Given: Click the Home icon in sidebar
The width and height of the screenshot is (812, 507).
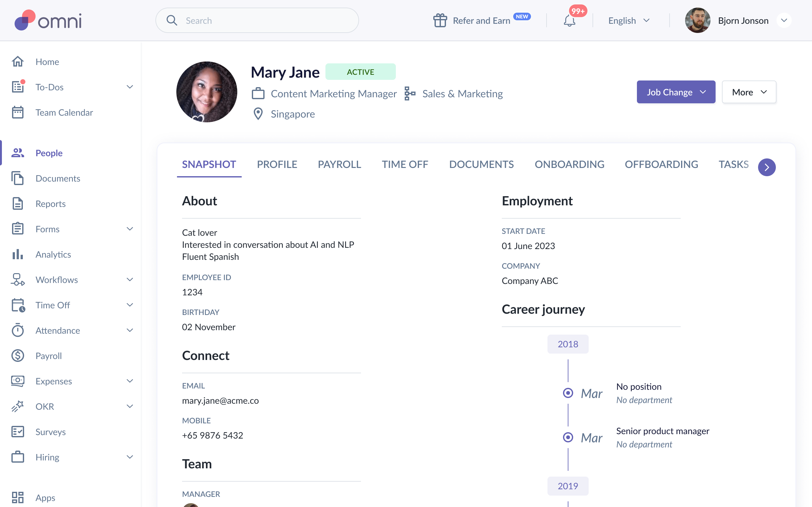Looking at the screenshot, I should pyautogui.click(x=18, y=62).
